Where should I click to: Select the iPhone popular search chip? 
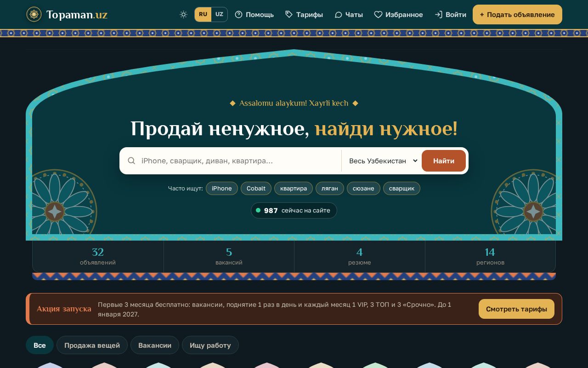(222, 188)
